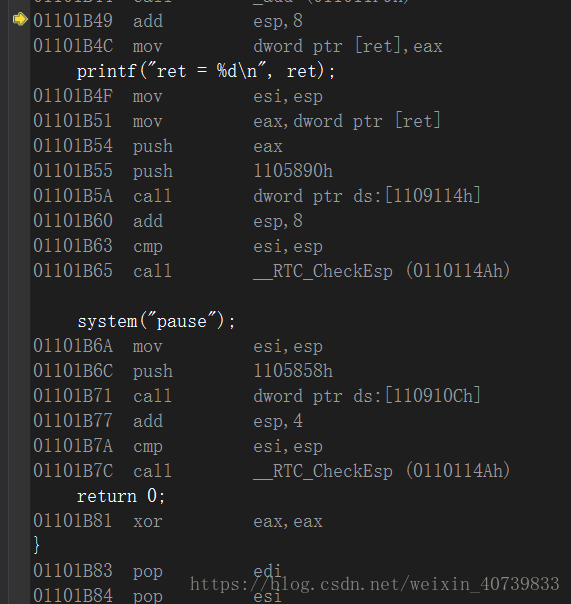Select address 01101B7A cmp line
This screenshot has height=604, width=571.
pos(178,446)
